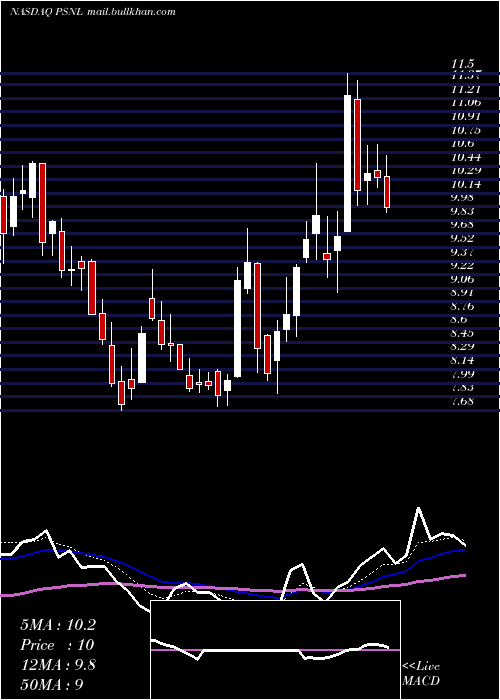The width and height of the screenshot is (500, 700).
Task: Click the 7.83 price level label
Action: tap(464, 388)
